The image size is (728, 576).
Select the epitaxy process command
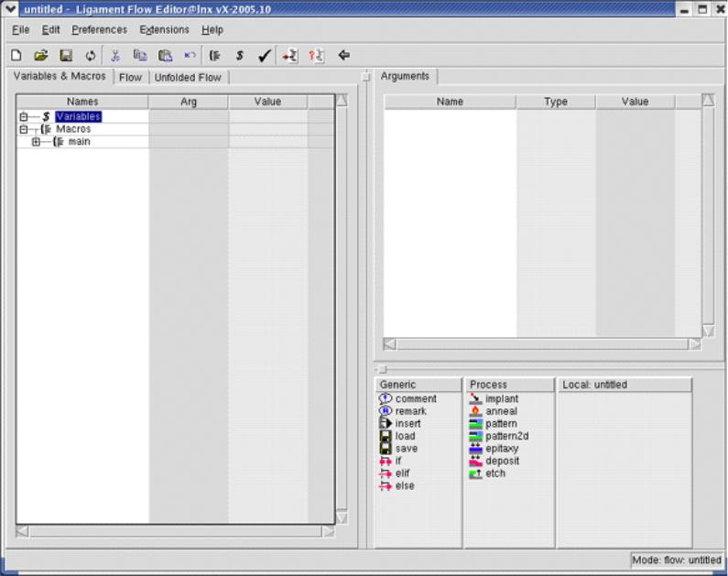494,449
